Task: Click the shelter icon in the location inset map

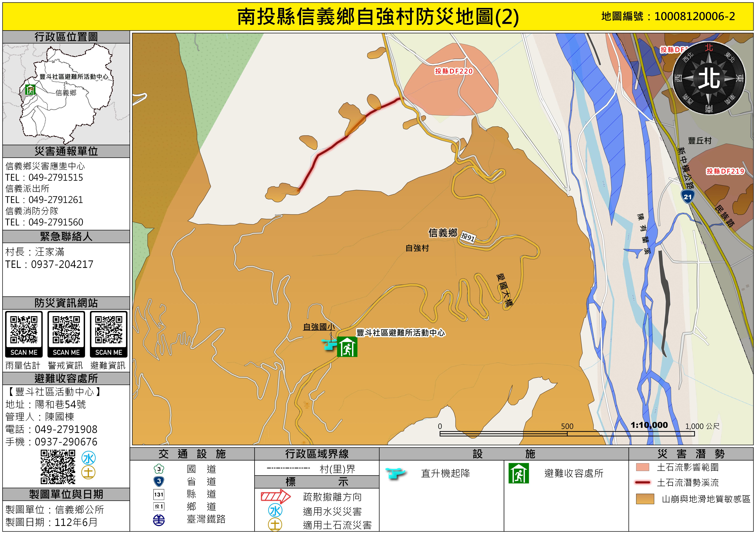Action: 30,89
